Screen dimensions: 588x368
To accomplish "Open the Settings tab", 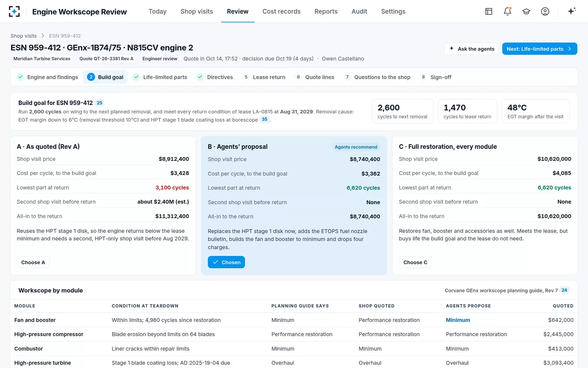I will point(393,11).
